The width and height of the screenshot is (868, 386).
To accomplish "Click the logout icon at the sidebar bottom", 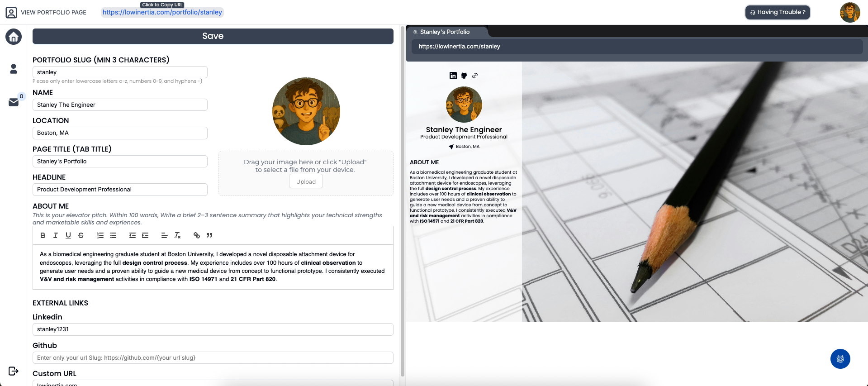I will coord(14,371).
